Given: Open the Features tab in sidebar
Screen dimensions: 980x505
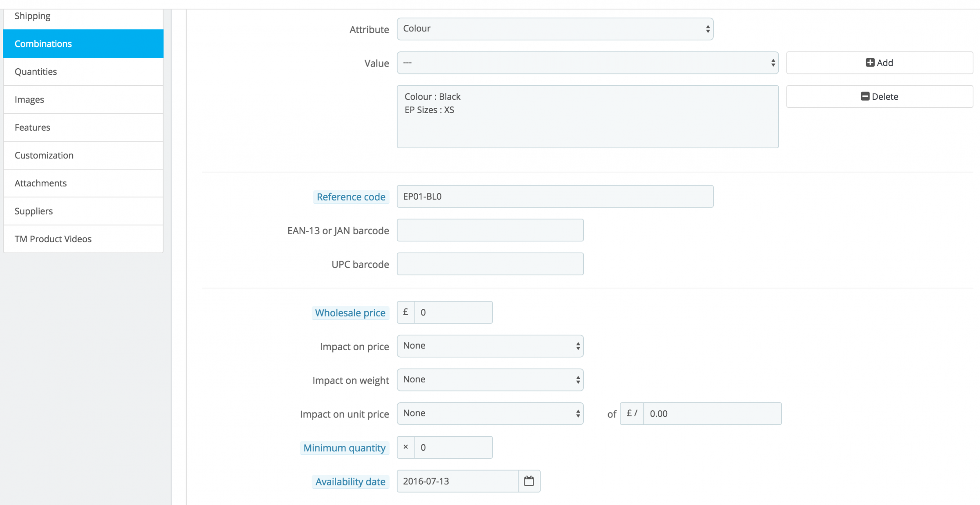Looking at the screenshot, I should click(83, 127).
